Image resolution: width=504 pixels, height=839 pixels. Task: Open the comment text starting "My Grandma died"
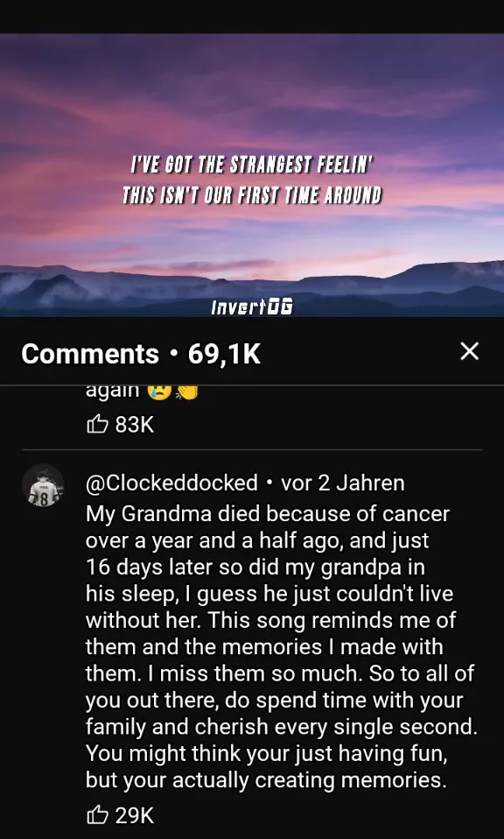click(281, 646)
